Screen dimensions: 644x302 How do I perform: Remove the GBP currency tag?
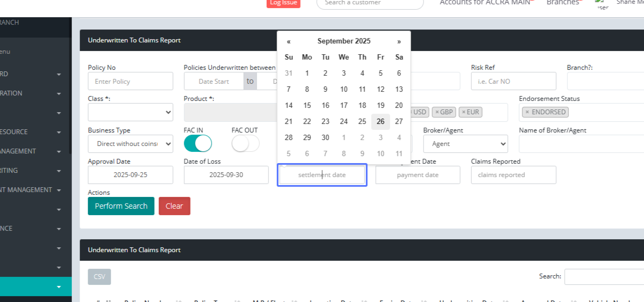[x=437, y=112]
